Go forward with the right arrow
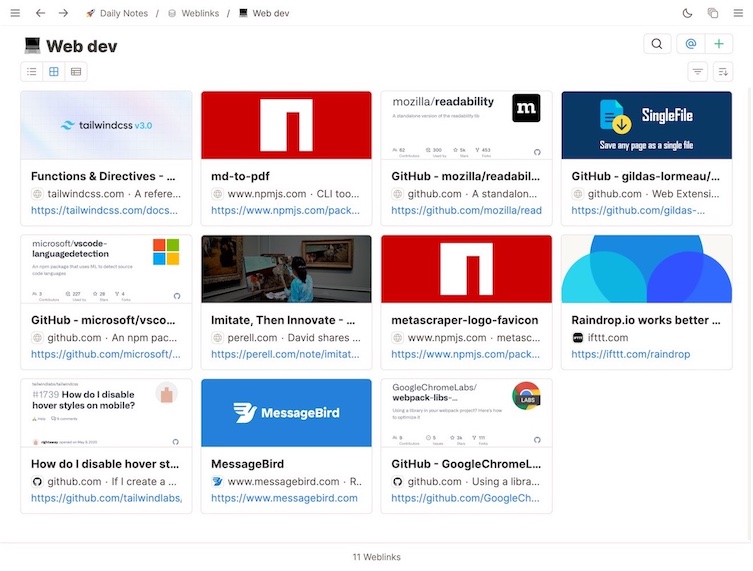 63,13
